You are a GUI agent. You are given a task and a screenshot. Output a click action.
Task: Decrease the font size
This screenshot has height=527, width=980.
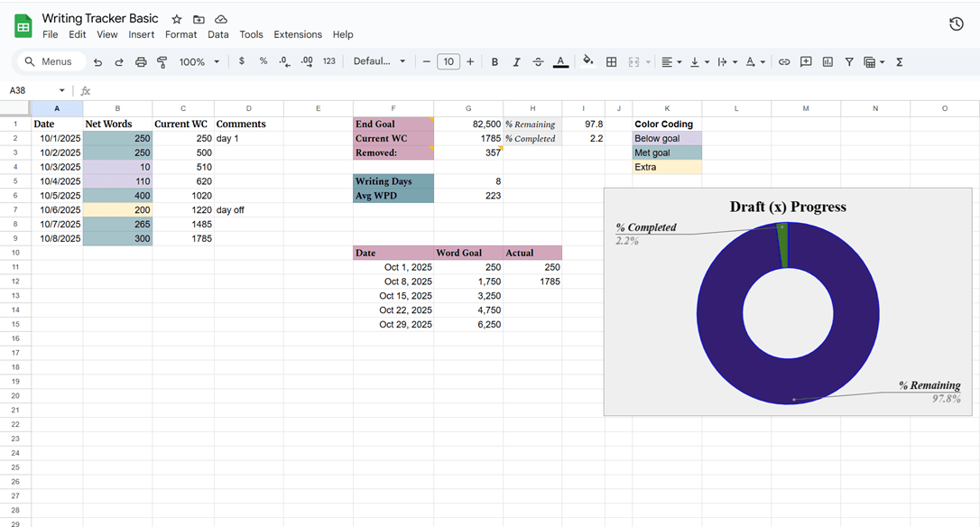coord(426,62)
